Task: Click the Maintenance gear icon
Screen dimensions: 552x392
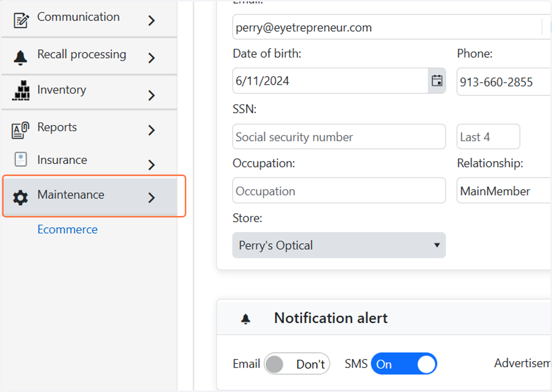Action: click(x=20, y=198)
